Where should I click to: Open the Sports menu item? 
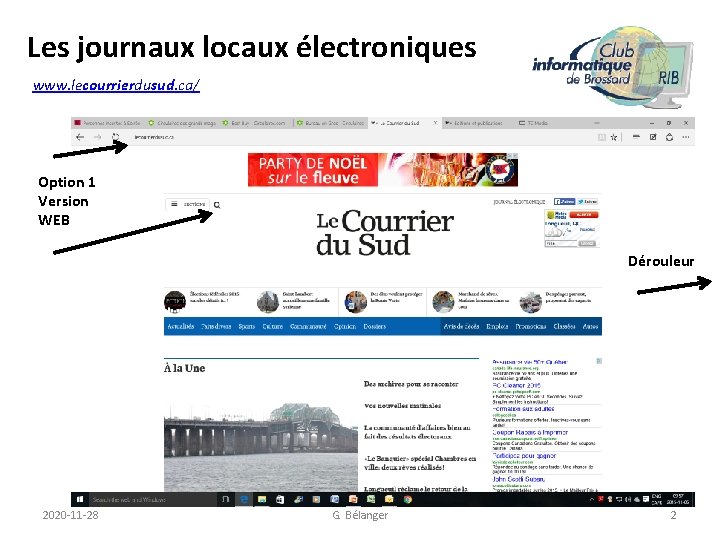(x=247, y=326)
